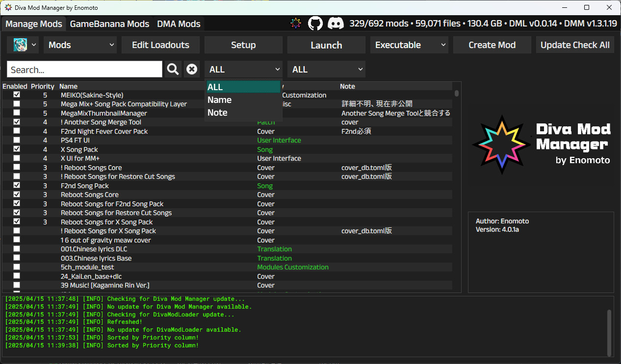Disable the X Song Pack mod
Image resolution: width=621 pixels, height=364 pixels.
pyautogui.click(x=16, y=149)
